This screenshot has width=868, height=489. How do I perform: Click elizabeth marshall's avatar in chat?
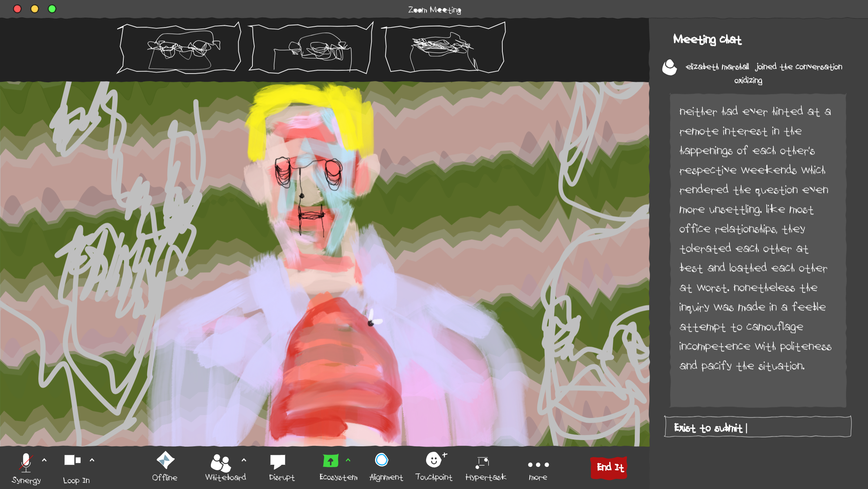pyautogui.click(x=669, y=67)
